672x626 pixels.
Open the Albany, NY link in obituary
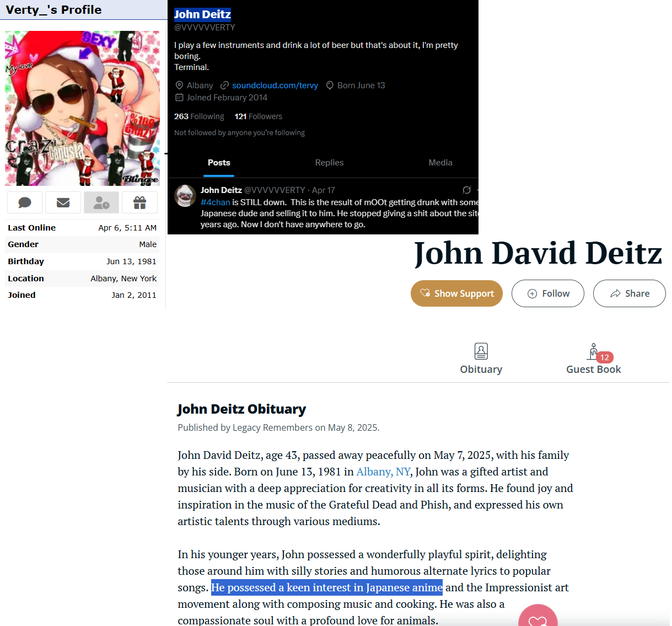click(x=383, y=472)
